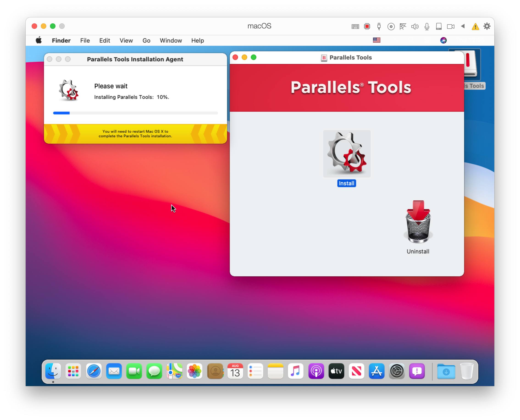Click the CPU chip status icon
Screen dimensions: 520x420
pos(367,26)
